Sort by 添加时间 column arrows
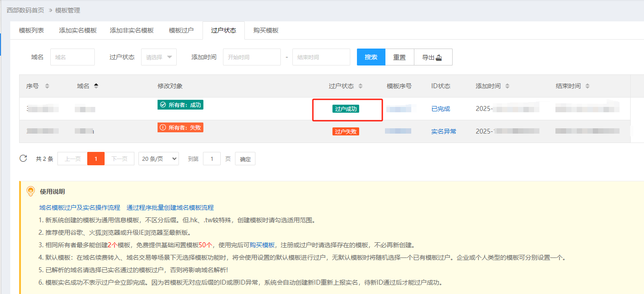 [x=507, y=86]
